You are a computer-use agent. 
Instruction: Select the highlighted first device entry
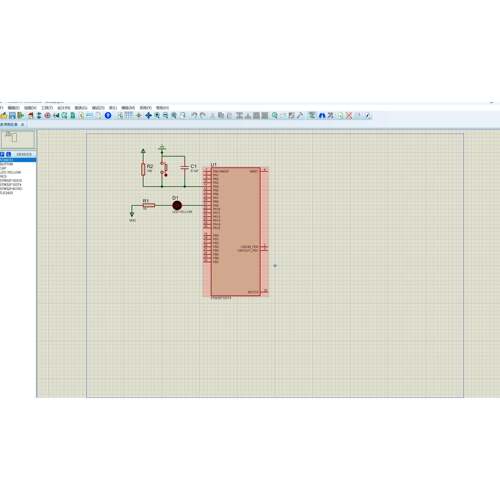18,160
